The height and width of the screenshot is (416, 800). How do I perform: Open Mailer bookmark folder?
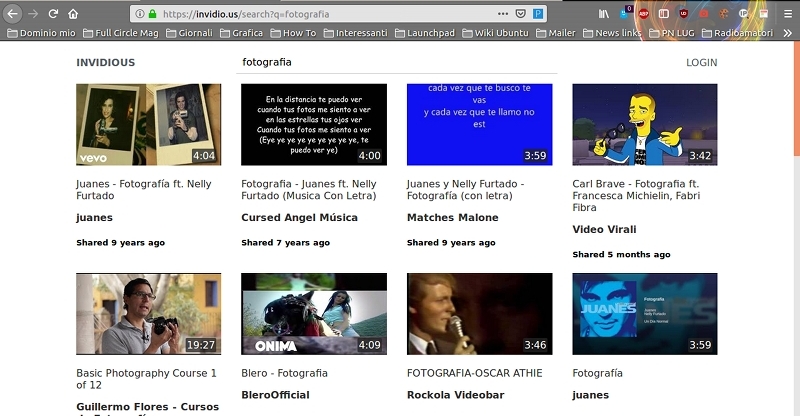[556, 33]
